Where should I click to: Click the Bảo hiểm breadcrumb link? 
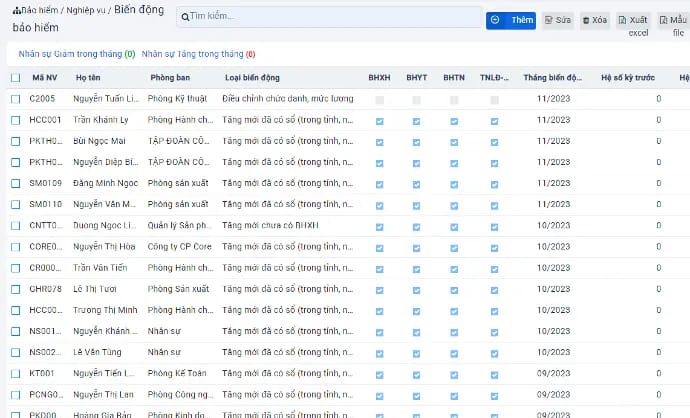coord(40,10)
